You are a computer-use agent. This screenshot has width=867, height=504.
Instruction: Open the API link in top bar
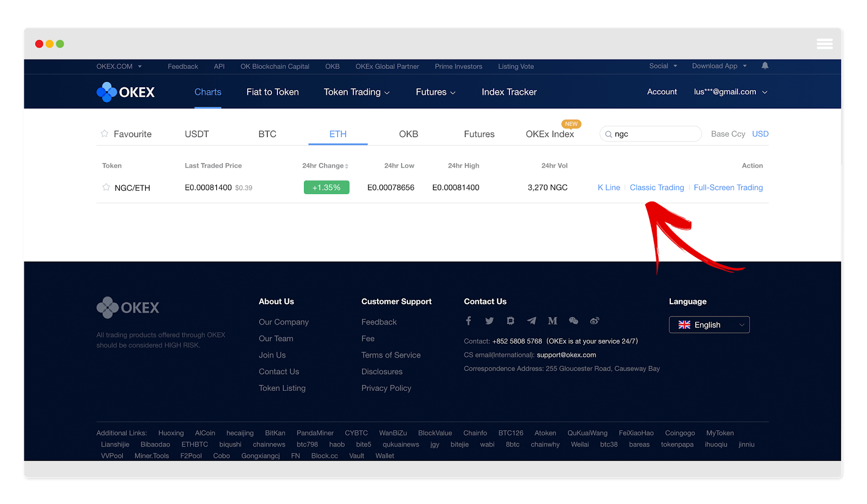219,67
